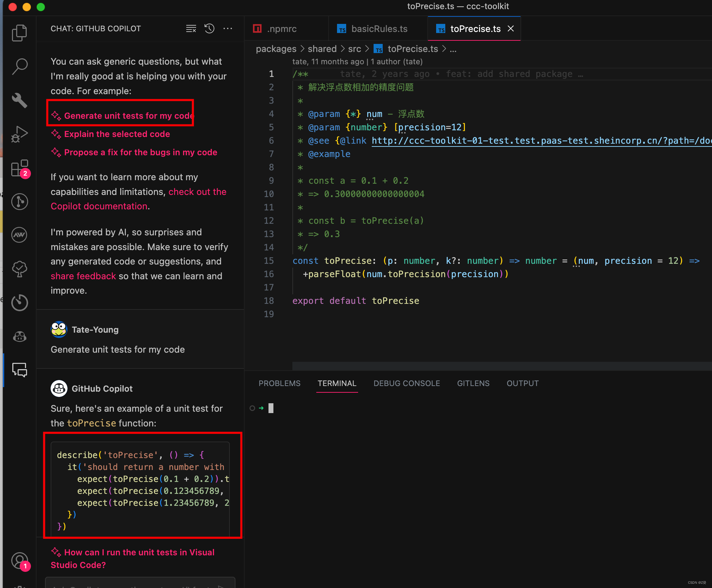This screenshot has height=588, width=712.
Task: Open the Extensions view icon
Action: (19, 169)
